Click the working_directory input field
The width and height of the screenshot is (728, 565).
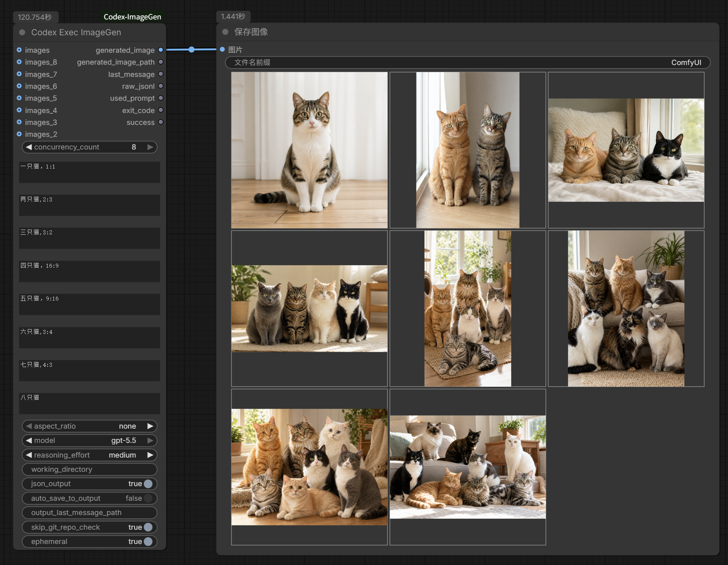[90, 469]
